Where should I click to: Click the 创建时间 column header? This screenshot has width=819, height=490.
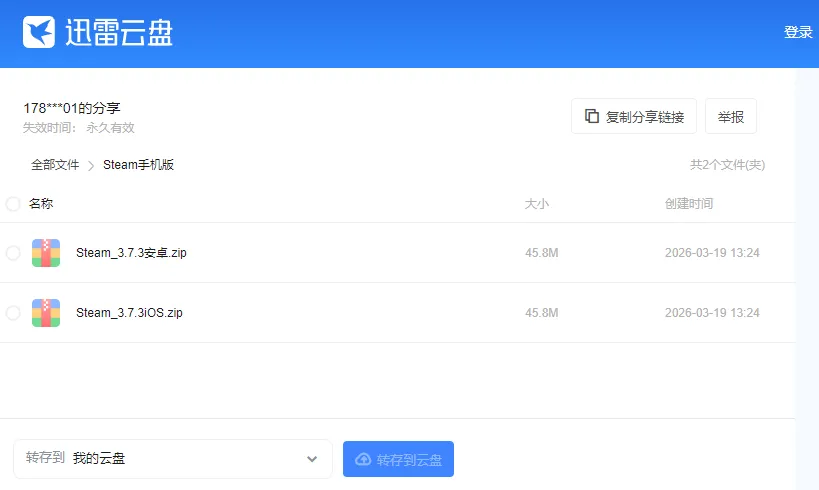coord(689,204)
